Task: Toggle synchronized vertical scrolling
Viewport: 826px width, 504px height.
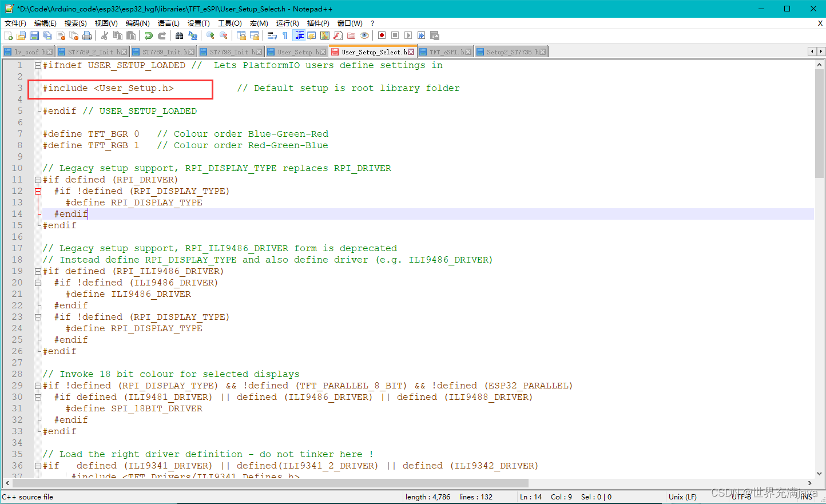Action: (241, 35)
